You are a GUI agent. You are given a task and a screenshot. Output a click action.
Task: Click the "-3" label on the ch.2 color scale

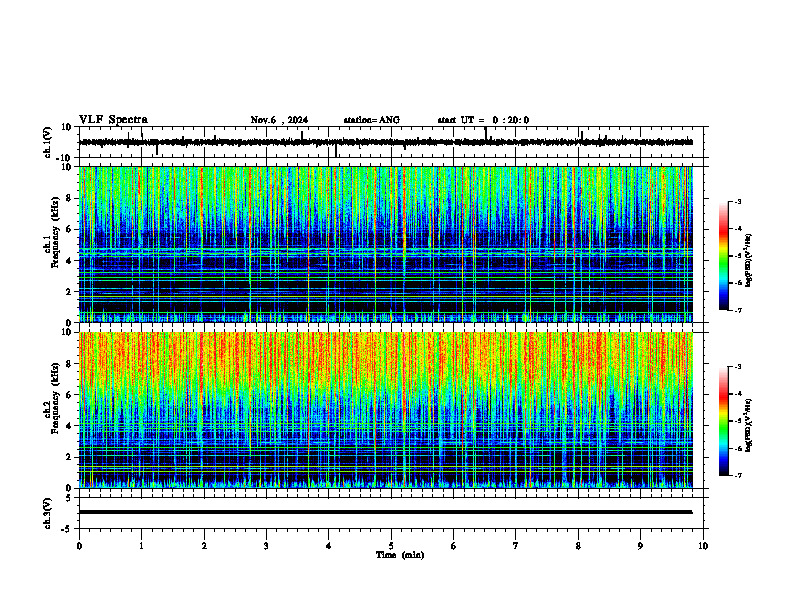tap(737, 367)
